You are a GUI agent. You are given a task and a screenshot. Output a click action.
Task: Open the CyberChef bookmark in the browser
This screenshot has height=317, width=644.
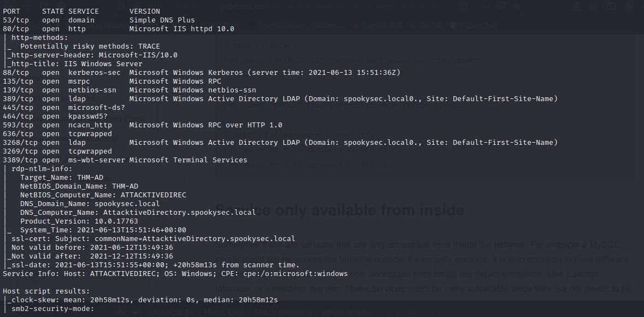(x=474, y=26)
